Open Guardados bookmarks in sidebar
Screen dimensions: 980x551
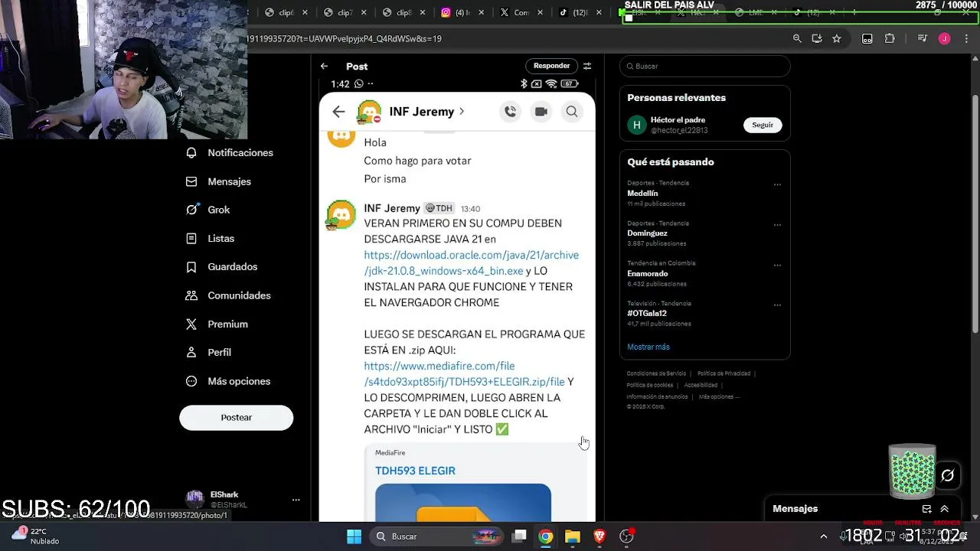222,266
